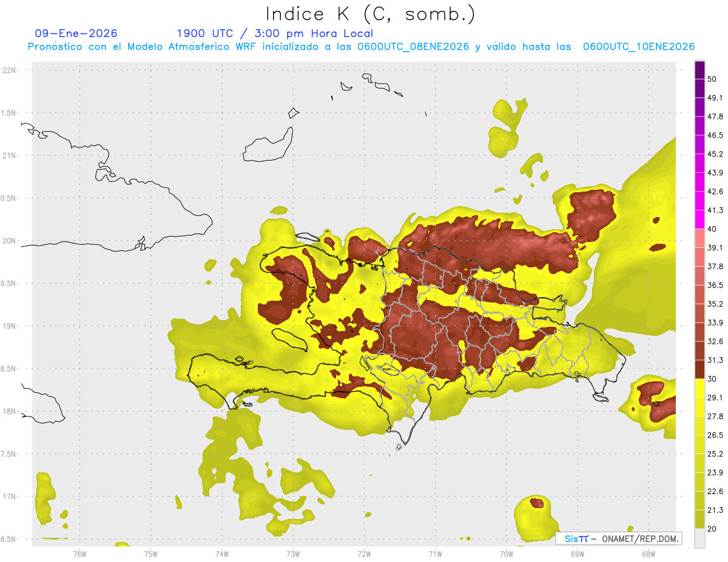Click the legend value '40'
Image resolution: width=728 pixels, height=562 pixels.
[x=712, y=229]
